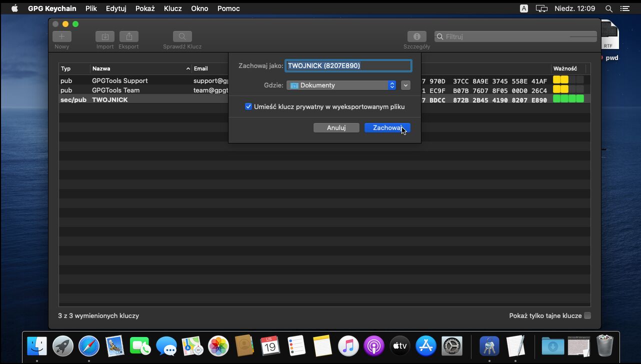Open App Store from the Dock
Image resolution: width=641 pixels, height=364 pixels.
click(426, 346)
